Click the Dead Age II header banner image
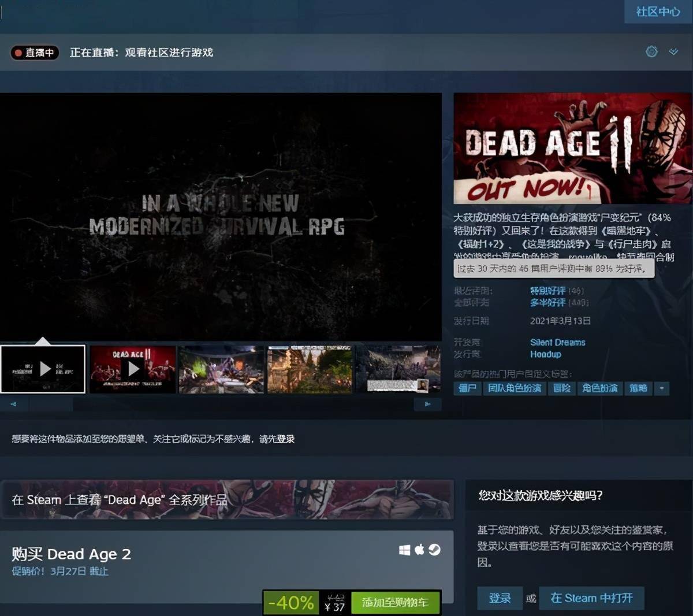This screenshot has height=616, width=693. [x=572, y=149]
